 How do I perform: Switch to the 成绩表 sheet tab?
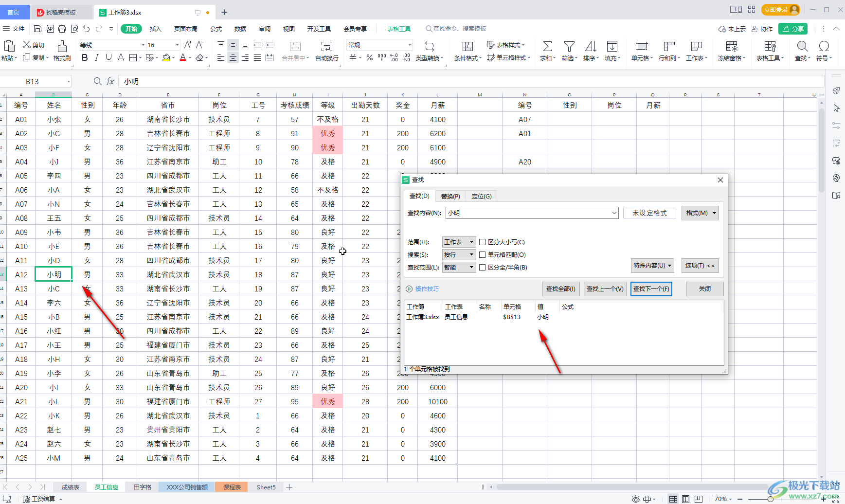coord(71,487)
